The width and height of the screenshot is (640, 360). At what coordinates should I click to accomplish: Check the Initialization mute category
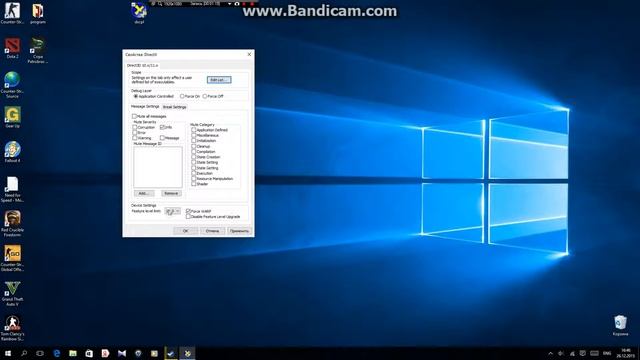pos(193,140)
